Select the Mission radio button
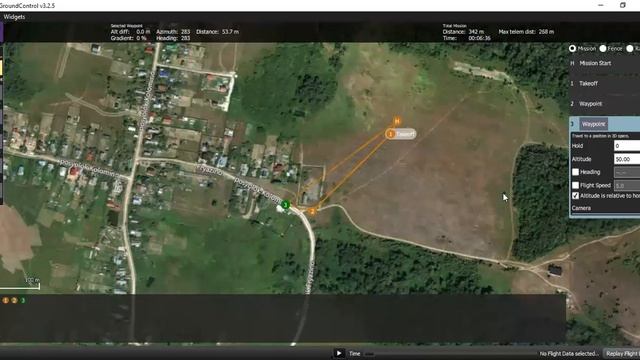Screen dimensions: 640x360 pyautogui.click(x=573, y=49)
